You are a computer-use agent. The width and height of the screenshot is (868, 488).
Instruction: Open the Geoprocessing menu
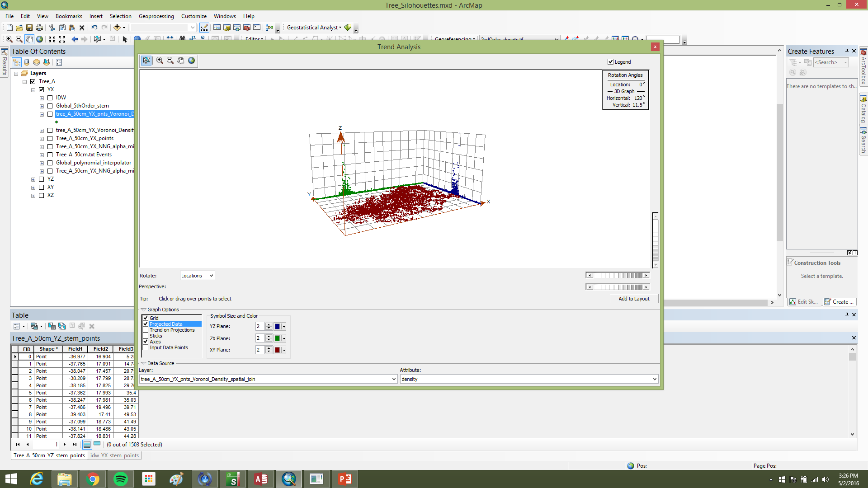(x=156, y=16)
